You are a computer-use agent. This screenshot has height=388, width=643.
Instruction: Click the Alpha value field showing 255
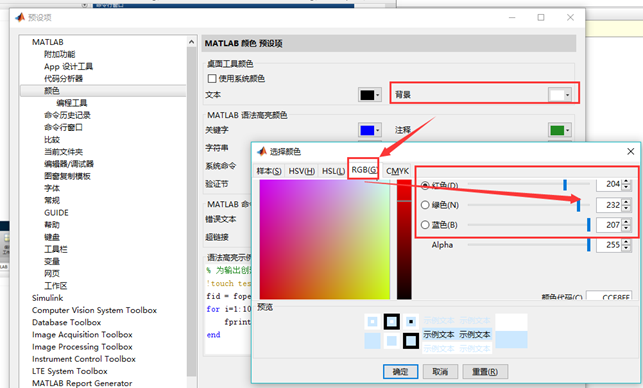(609, 245)
